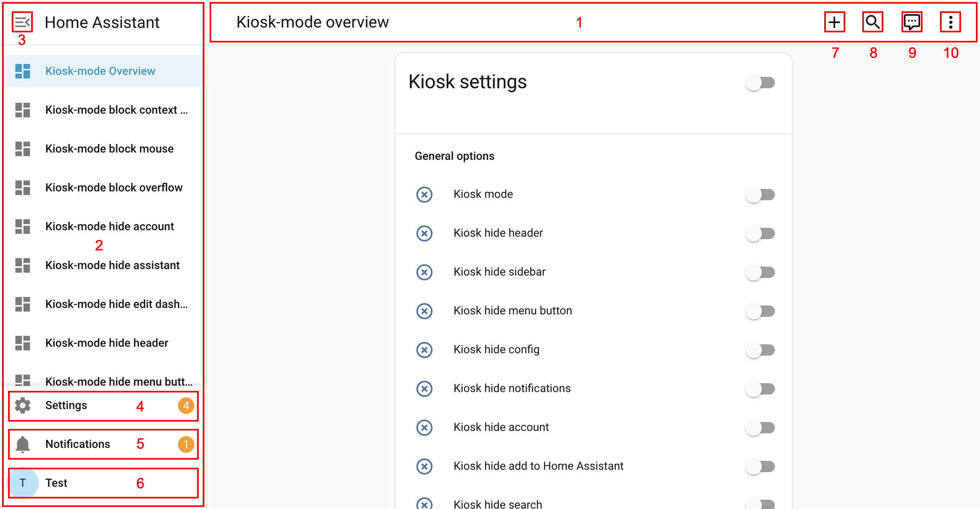Open Kiosk-mode hide assistant dashboard
980x509 pixels.
(x=112, y=265)
